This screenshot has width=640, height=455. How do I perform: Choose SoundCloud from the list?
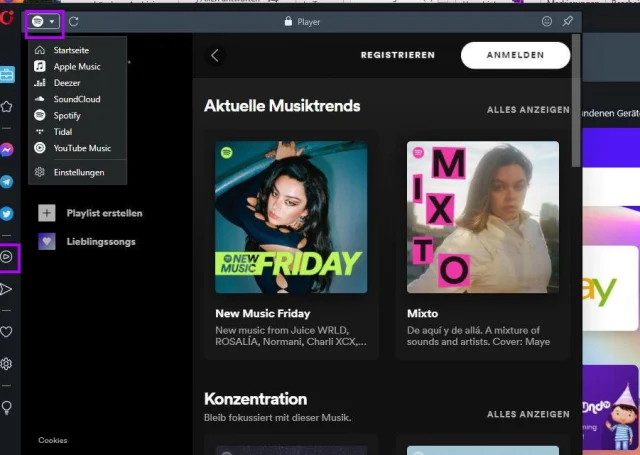coord(78,99)
